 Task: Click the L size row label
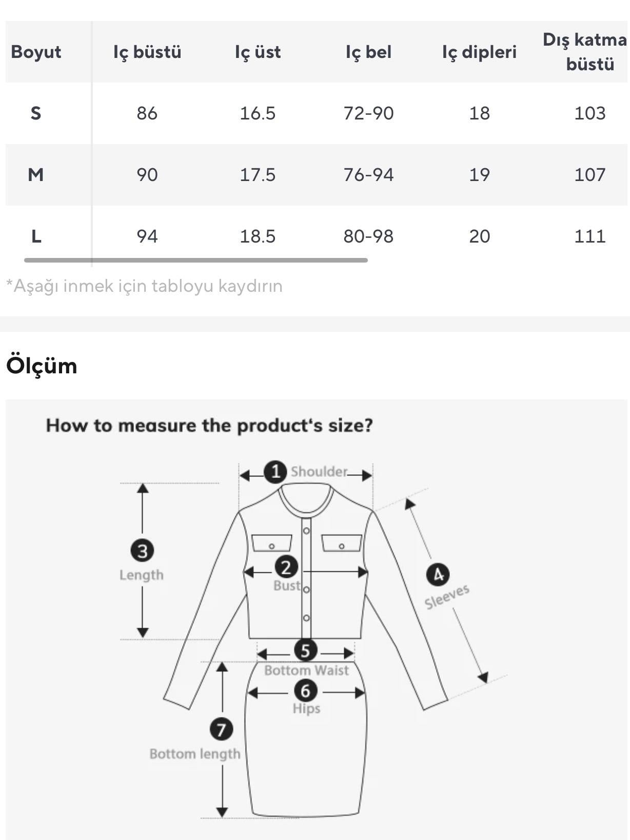36,236
